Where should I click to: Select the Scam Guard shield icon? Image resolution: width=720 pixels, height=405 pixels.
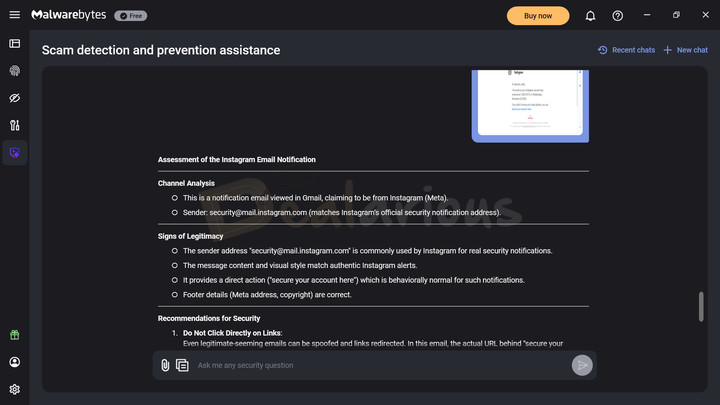tap(15, 152)
